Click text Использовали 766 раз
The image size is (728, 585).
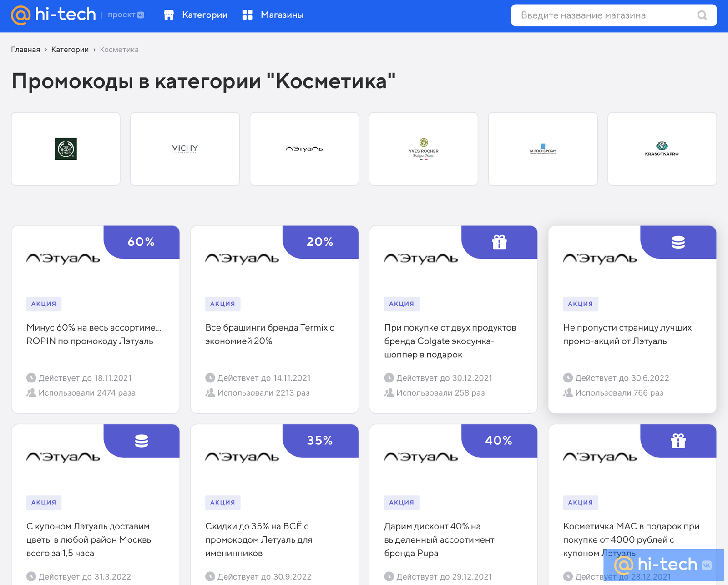(619, 392)
